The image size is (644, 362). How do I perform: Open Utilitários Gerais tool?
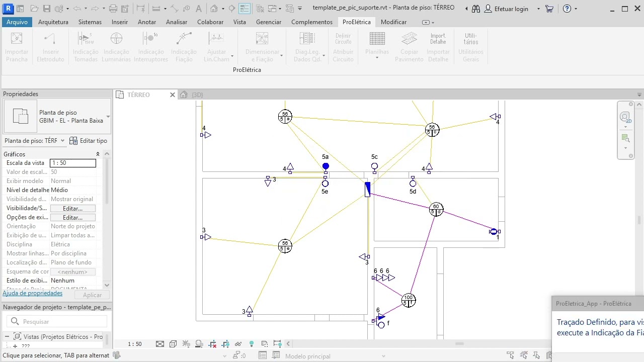[471, 47]
